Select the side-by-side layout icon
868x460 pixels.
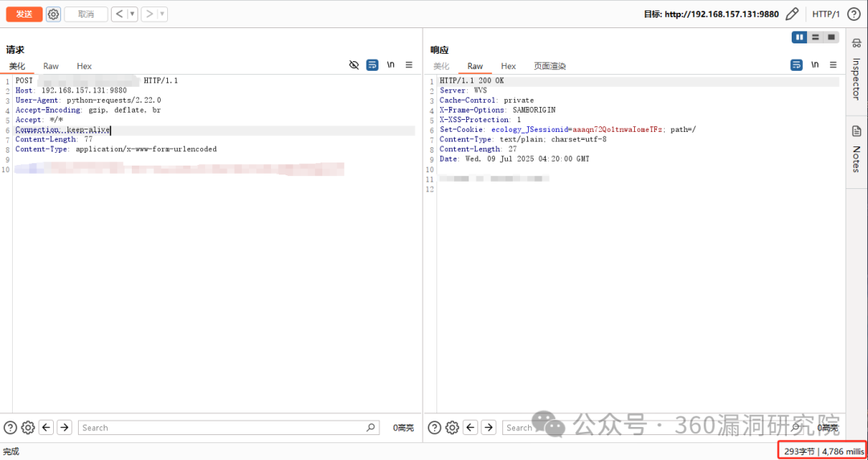799,37
